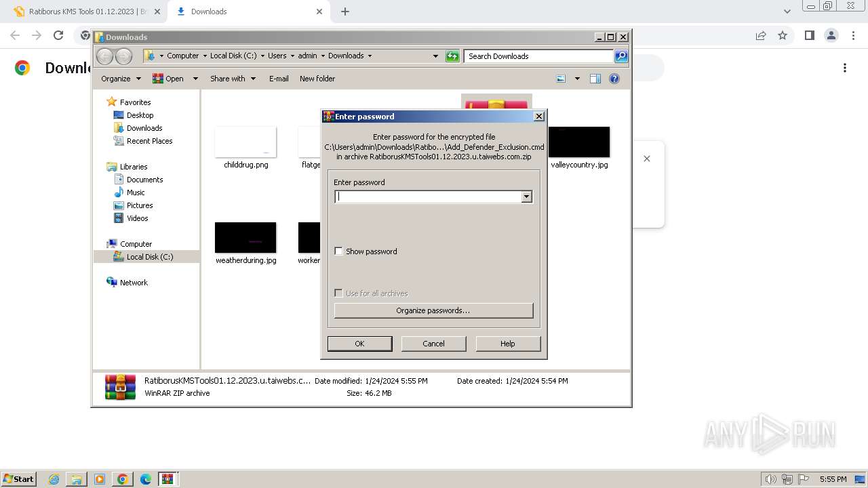
Task: Launch Internet Explorer from the taskbar
Action: click(54, 479)
